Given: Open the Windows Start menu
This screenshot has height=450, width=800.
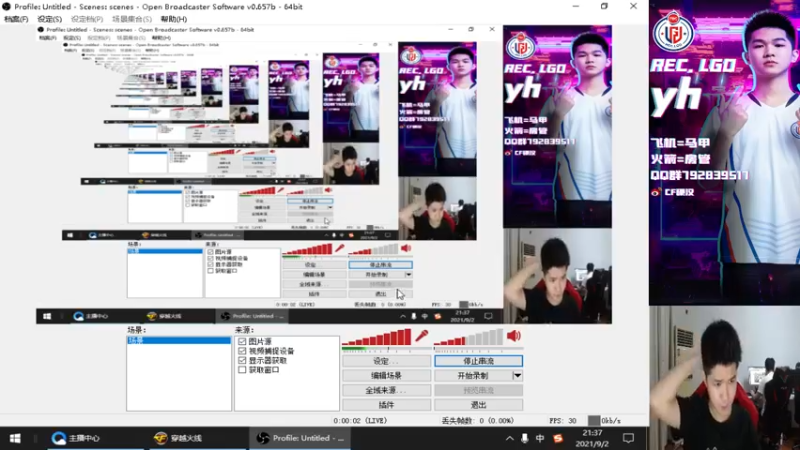Looking at the screenshot, I should 15,438.
